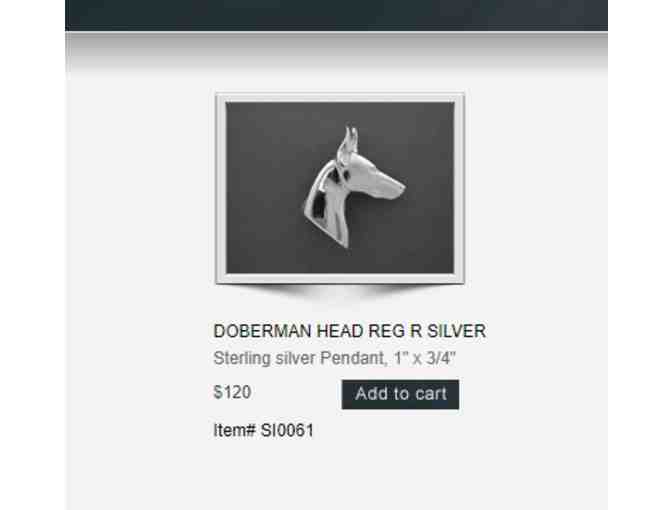Click the dark header bar at top

(336, 15)
